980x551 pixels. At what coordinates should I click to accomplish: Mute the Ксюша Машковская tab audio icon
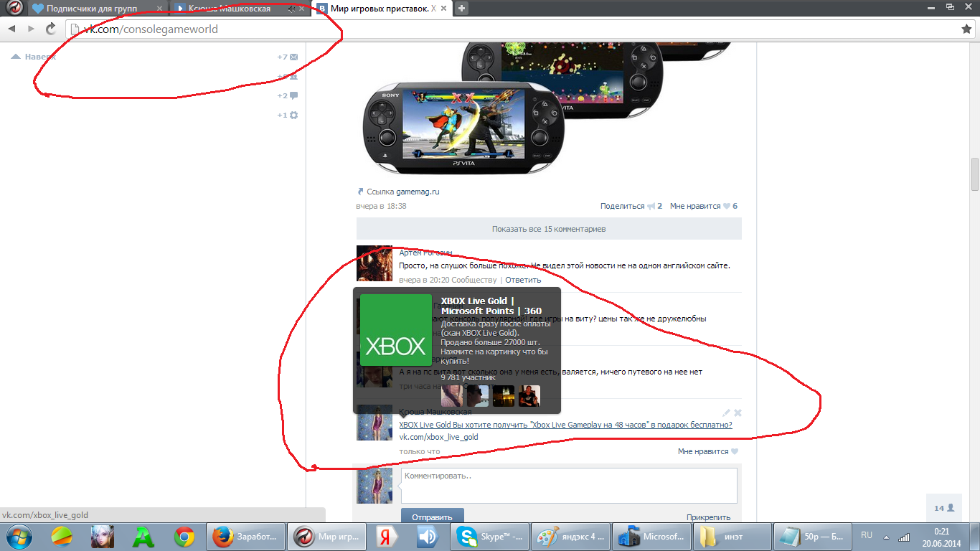click(291, 9)
